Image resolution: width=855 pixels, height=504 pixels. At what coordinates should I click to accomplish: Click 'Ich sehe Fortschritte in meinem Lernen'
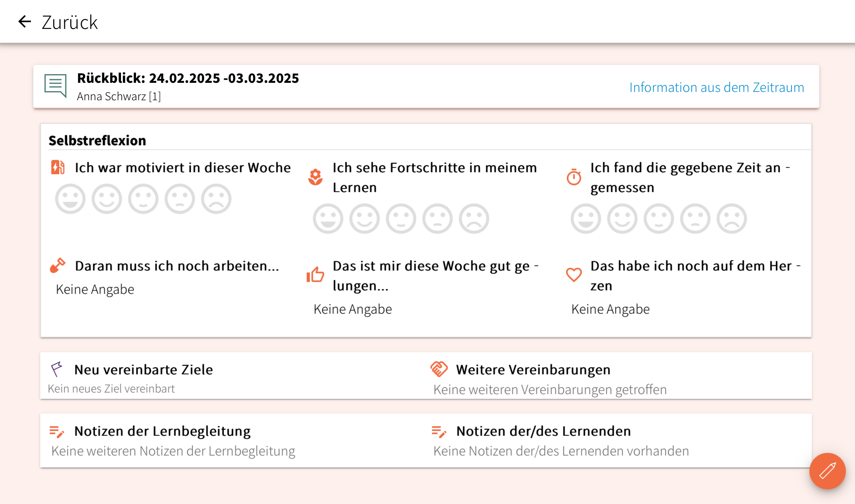click(x=435, y=178)
